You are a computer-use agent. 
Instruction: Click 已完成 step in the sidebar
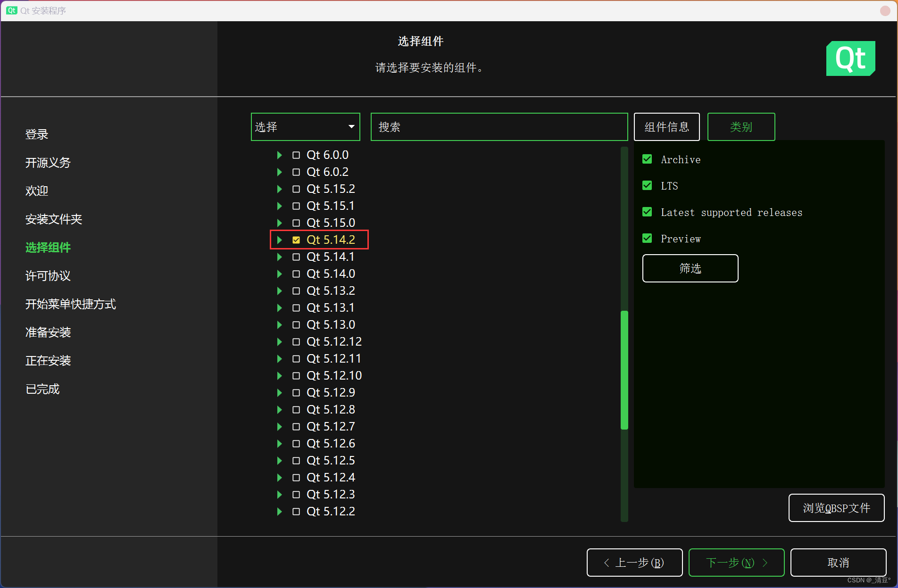point(42,389)
